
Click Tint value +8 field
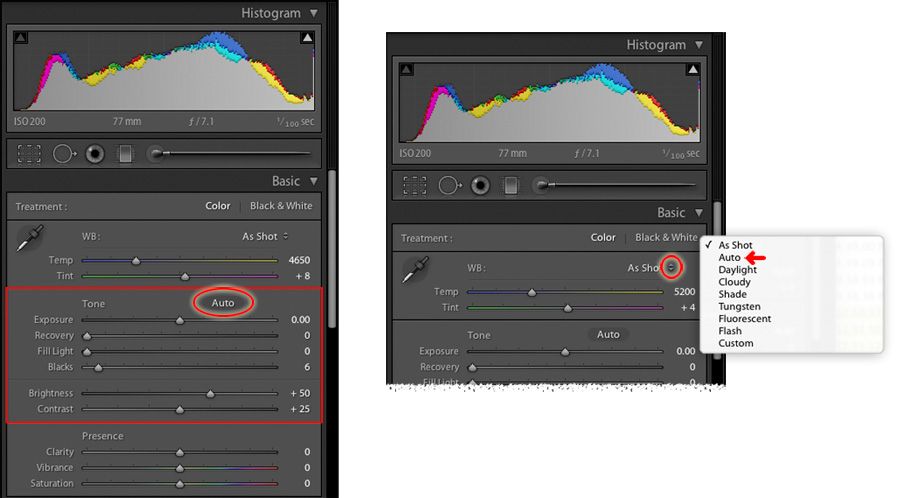[302, 276]
